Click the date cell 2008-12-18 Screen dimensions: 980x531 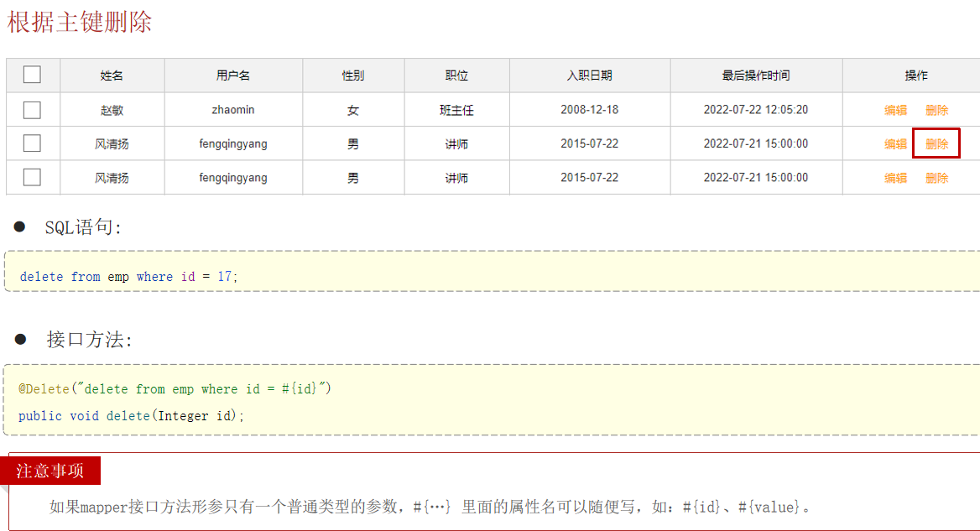589,110
